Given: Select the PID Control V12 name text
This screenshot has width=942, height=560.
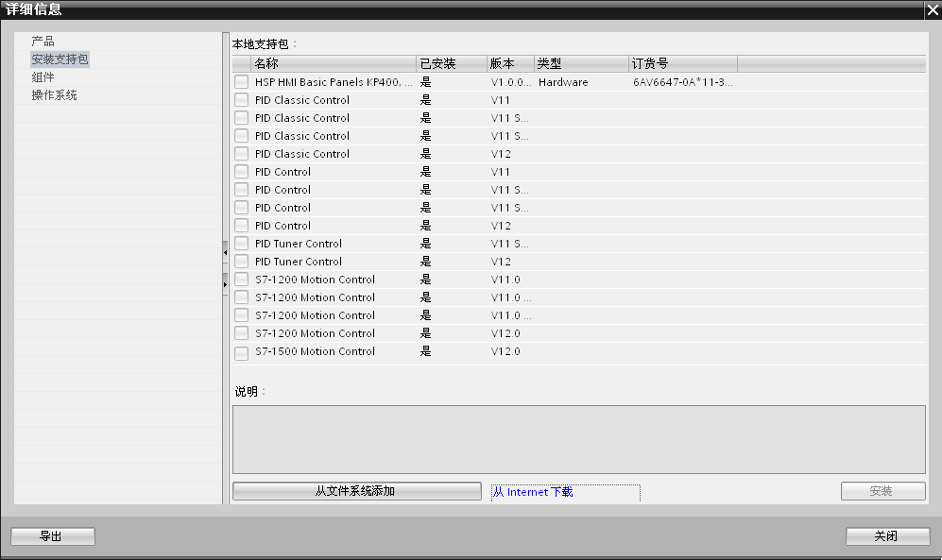Looking at the screenshot, I should point(283,226).
